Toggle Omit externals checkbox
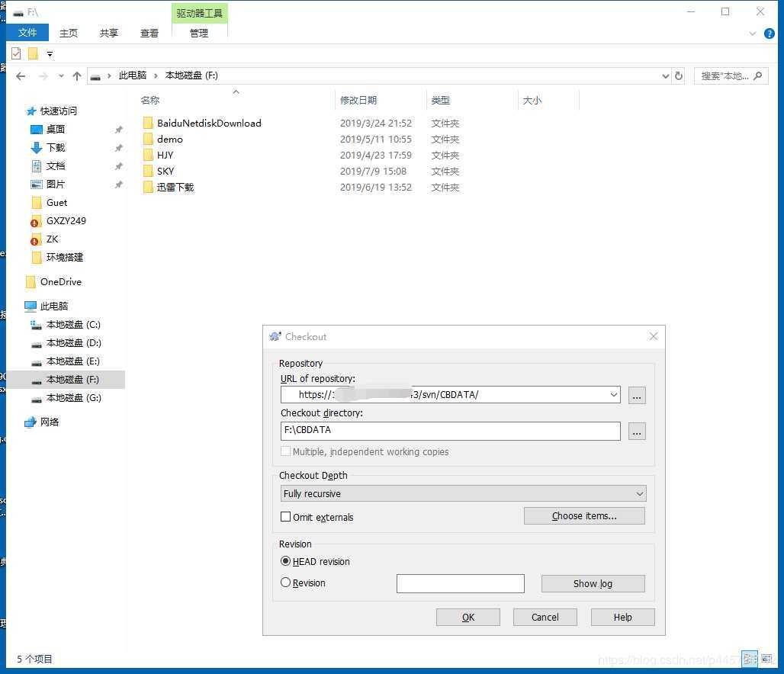 point(285,516)
